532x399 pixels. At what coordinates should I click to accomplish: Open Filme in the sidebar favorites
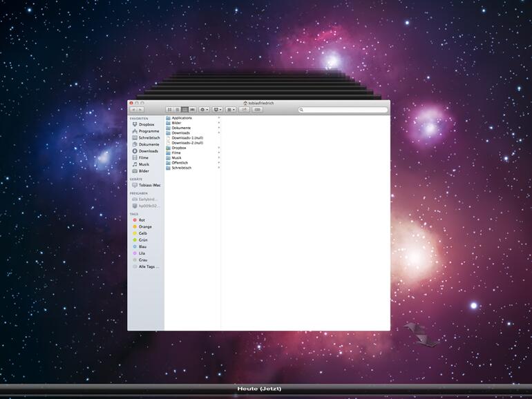pyautogui.click(x=146, y=157)
